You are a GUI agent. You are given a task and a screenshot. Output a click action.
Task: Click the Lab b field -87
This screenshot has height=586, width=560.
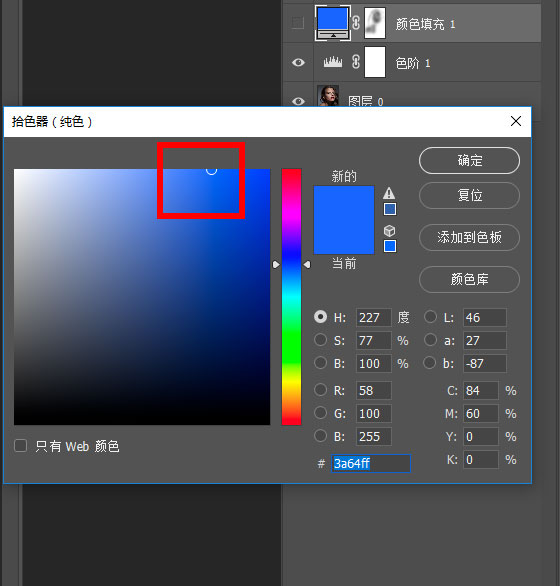[x=485, y=364]
